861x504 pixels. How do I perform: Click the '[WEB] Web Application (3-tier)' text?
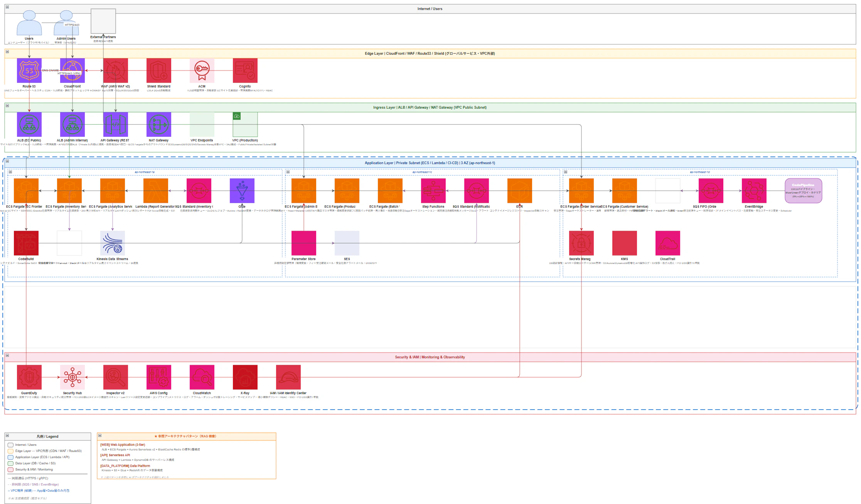pyautogui.click(x=123, y=445)
